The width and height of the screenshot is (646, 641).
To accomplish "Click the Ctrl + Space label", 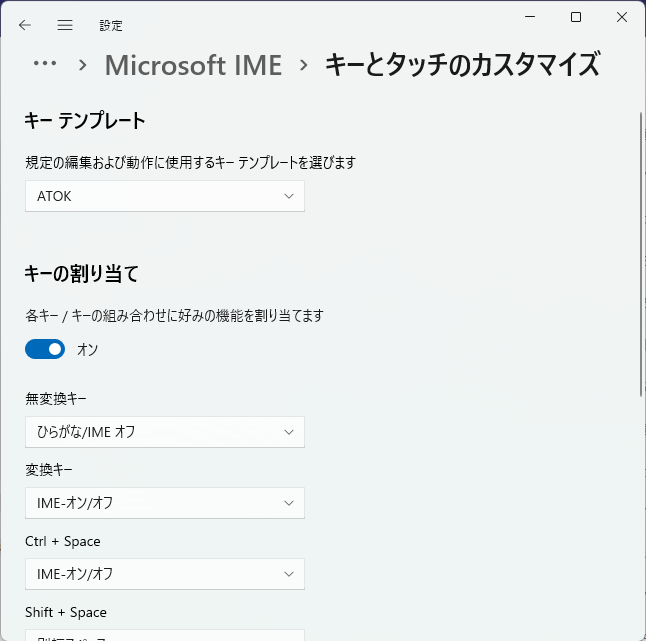I will (x=63, y=541).
